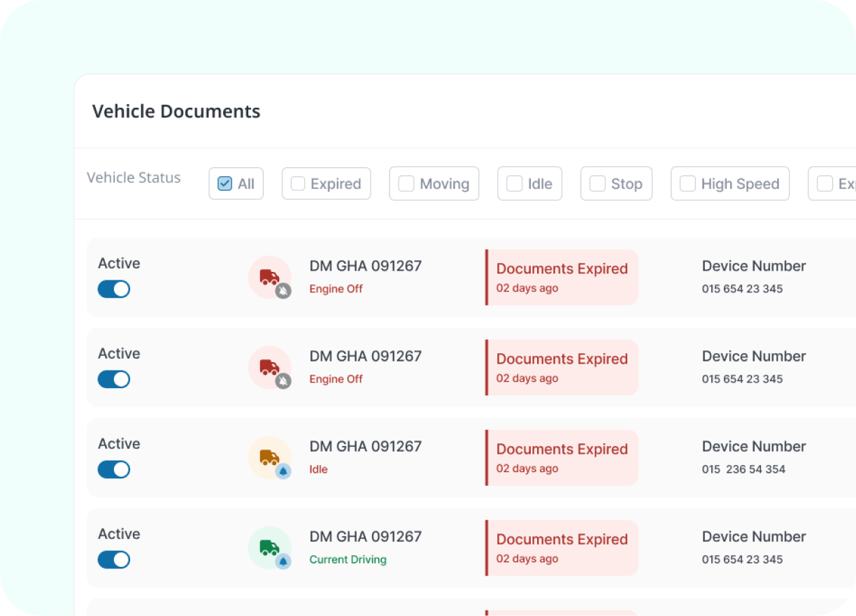
Task: Check the High Speed filter
Action: [x=687, y=184]
